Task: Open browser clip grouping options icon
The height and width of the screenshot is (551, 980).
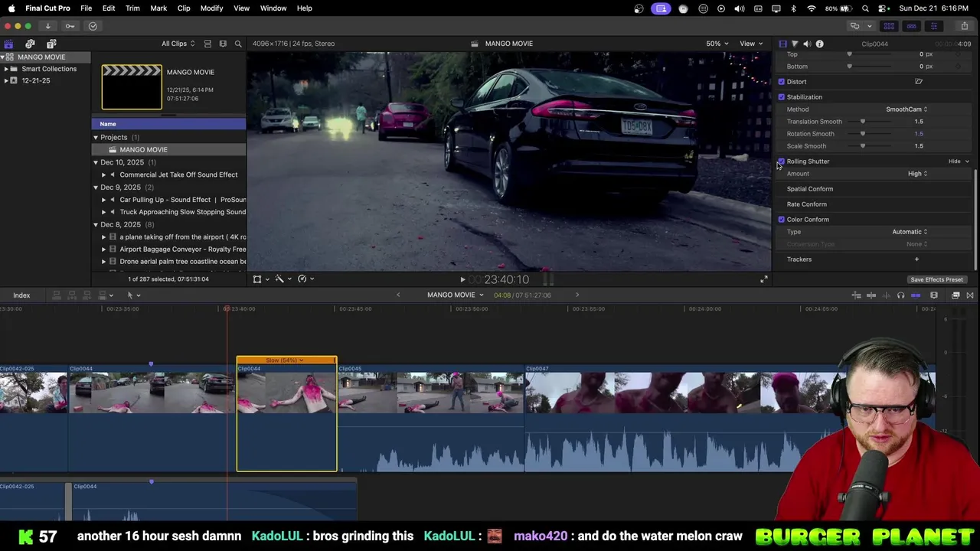Action: coord(207,44)
